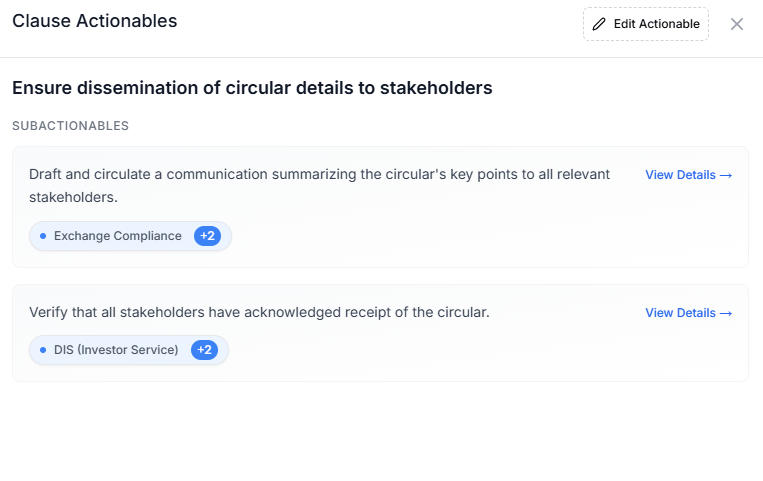
Task: Open View Details for the draft communication subactionable
Action: click(x=680, y=175)
